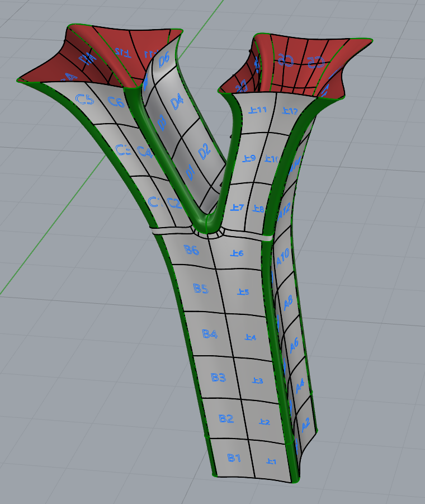
Task: Click the C6 surface panel
Action: click(x=116, y=102)
